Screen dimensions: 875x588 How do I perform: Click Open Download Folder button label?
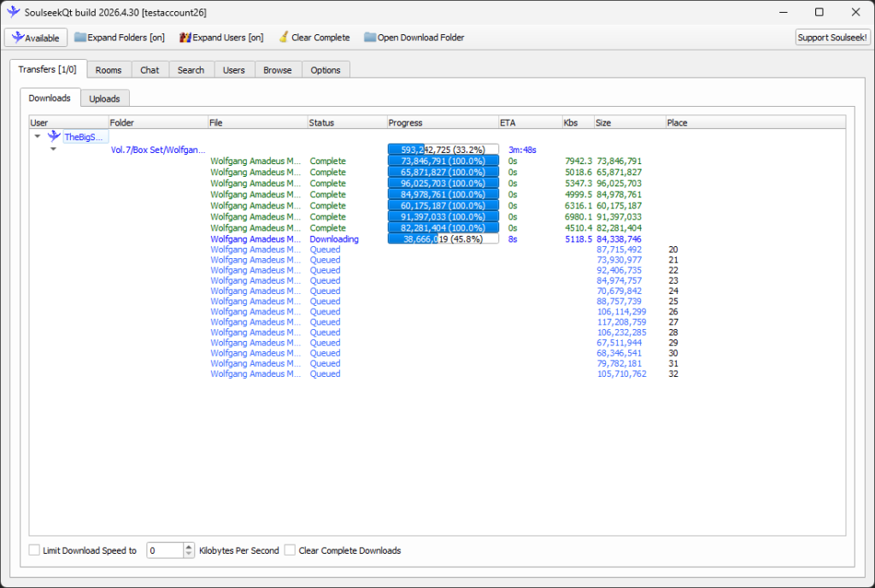[x=420, y=38]
